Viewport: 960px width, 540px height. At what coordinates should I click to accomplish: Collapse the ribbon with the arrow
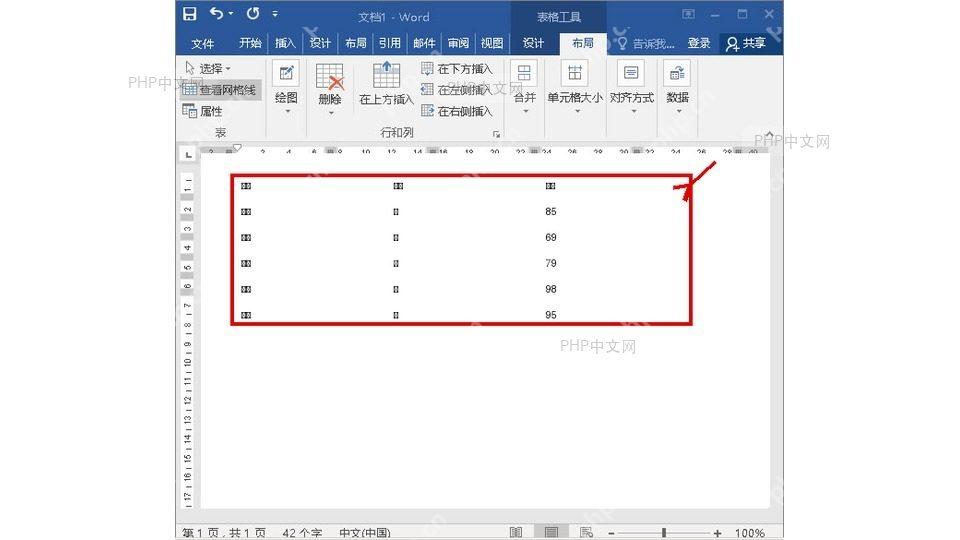coord(770,135)
